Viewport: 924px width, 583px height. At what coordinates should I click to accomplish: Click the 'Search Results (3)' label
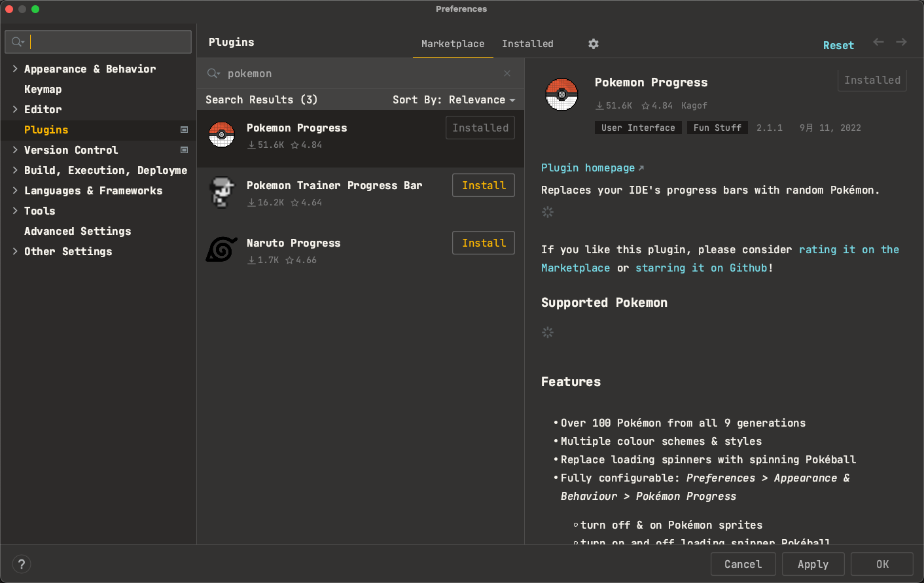(261, 99)
